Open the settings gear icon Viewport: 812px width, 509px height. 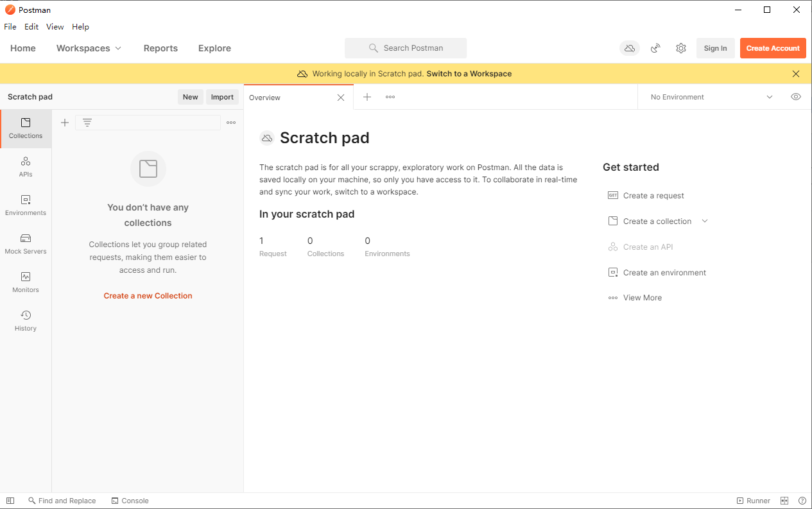coord(681,48)
